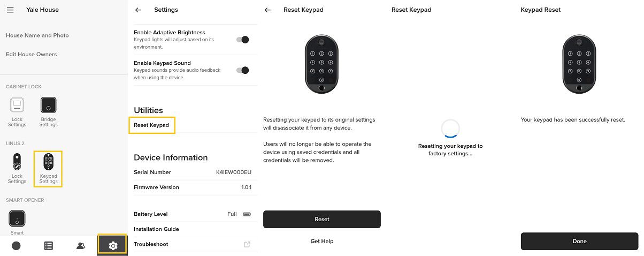The width and height of the screenshot is (644, 256).
Task: Select Reset Keypad under Utilities
Action: click(151, 125)
